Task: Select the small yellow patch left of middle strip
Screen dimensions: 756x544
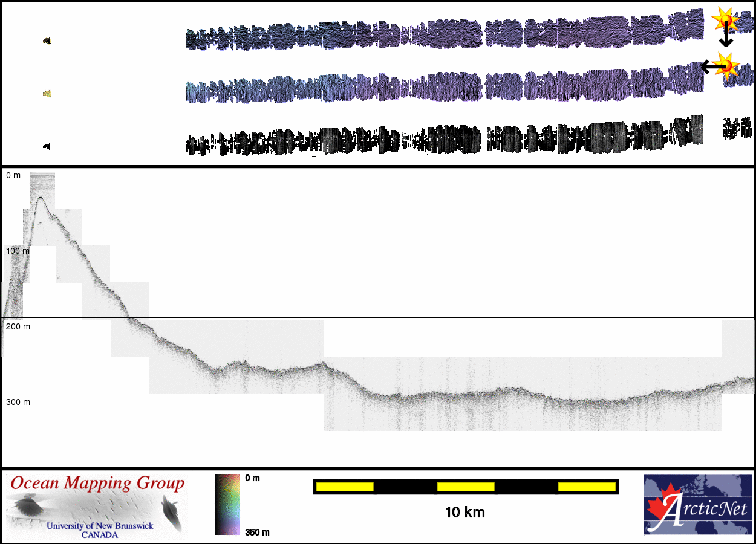Action: click(47, 94)
